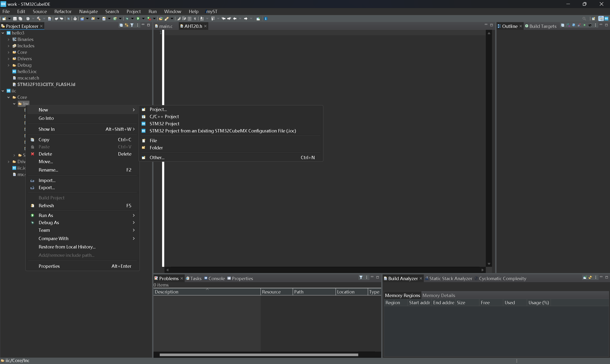
Task: Click Refresh in the context menu
Action: pyautogui.click(x=46, y=206)
